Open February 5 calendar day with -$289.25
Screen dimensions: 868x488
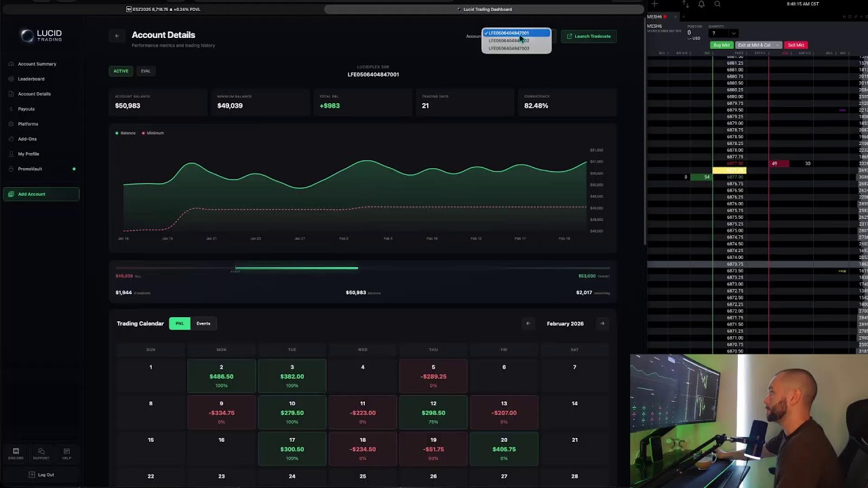(433, 376)
